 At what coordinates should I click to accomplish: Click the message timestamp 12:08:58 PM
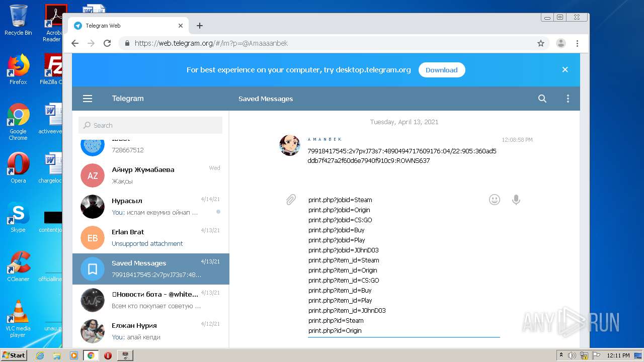(x=517, y=140)
